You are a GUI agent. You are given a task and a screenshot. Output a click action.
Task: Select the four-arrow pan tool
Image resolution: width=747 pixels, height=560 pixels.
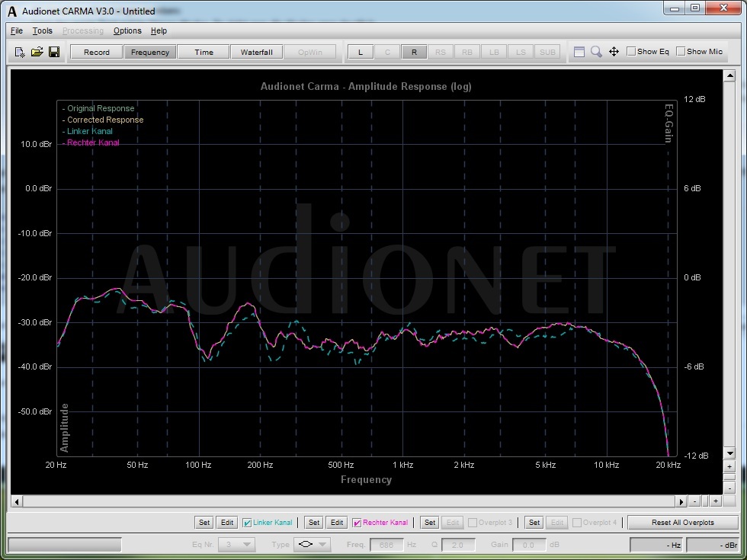point(614,52)
